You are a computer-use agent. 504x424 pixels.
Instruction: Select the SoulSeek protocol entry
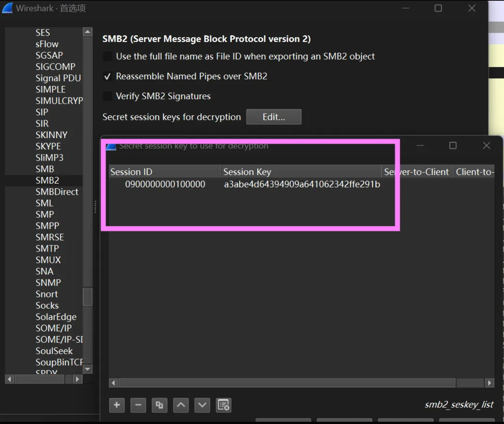pos(54,351)
